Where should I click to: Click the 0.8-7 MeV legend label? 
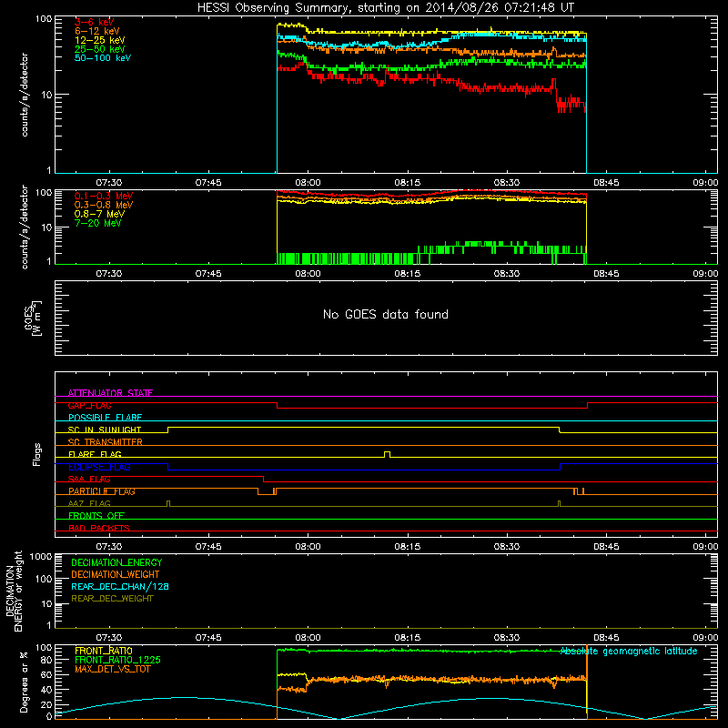tap(99, 214)
